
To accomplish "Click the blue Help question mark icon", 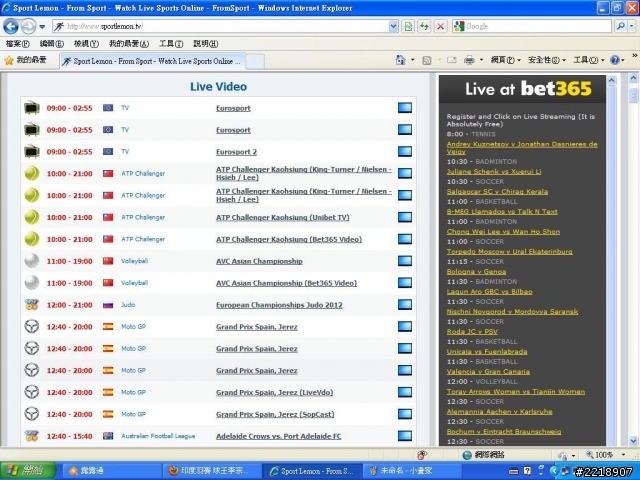I will [615, 60].
